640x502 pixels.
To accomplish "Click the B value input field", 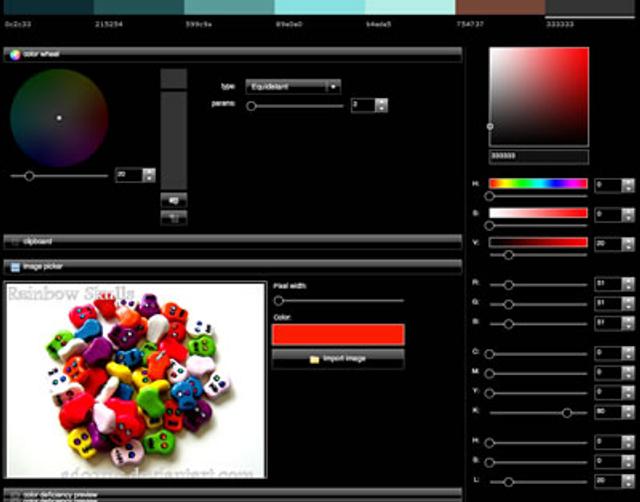I will [608, 323].
